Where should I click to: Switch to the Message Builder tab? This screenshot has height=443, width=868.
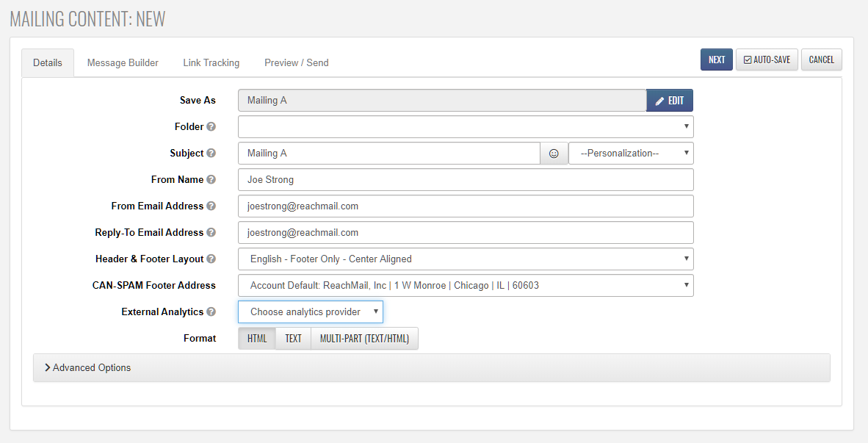click(x=123, y=62)
